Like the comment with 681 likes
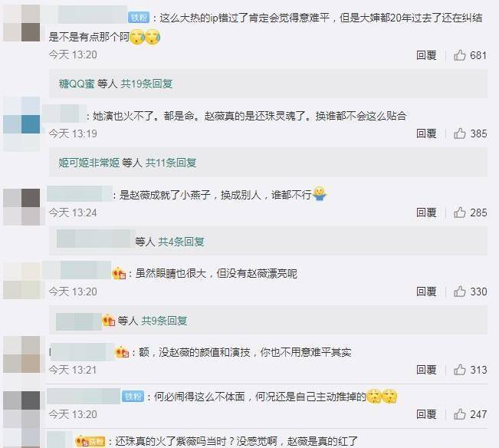This screenshot has width=499, height=448. [460, 55]
